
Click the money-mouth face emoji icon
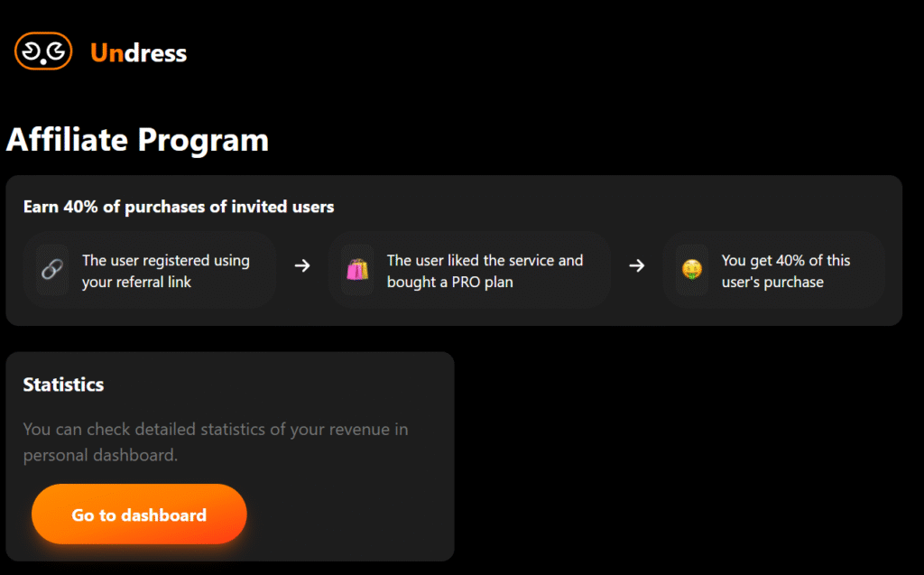[x=692, y=270]
